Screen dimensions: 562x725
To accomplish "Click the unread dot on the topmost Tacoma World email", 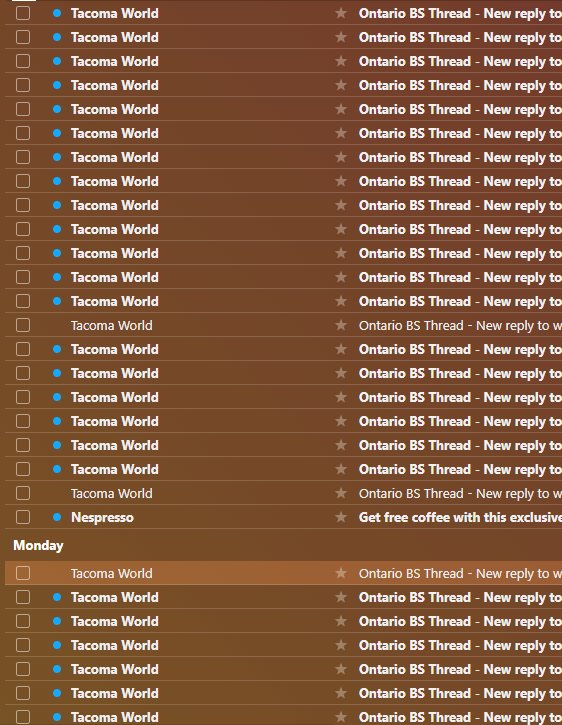I will point(57,13).
